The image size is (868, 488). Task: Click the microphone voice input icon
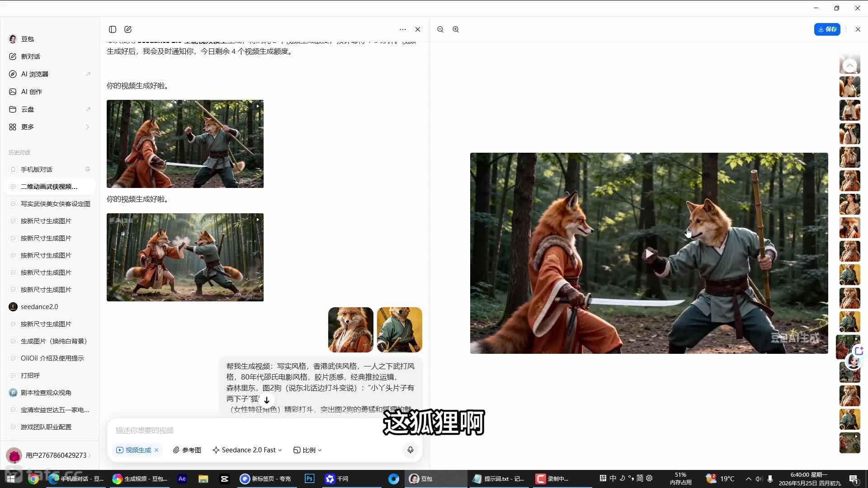point(410,450)
